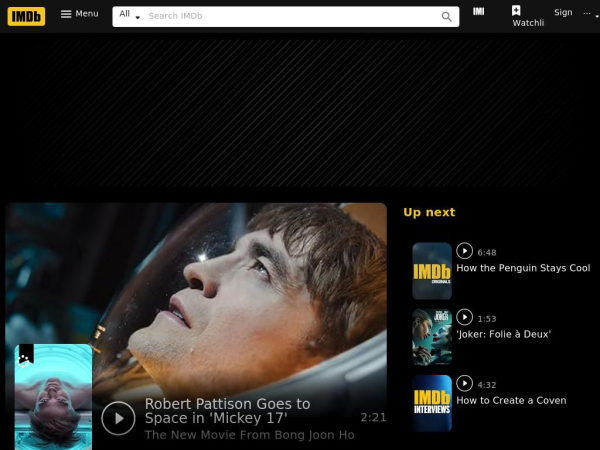Click the 2:21 duration on featured video

click(373, 417)
